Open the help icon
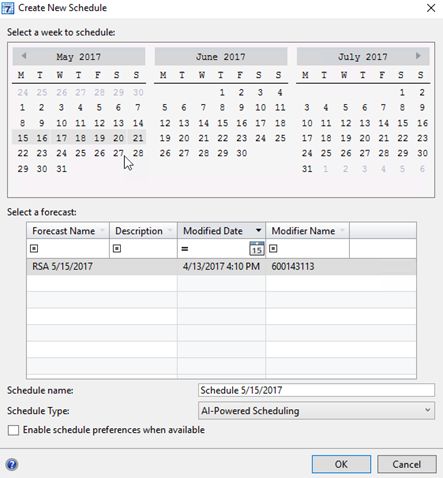The width and height of the screenshot is (443, 478). 12,464
